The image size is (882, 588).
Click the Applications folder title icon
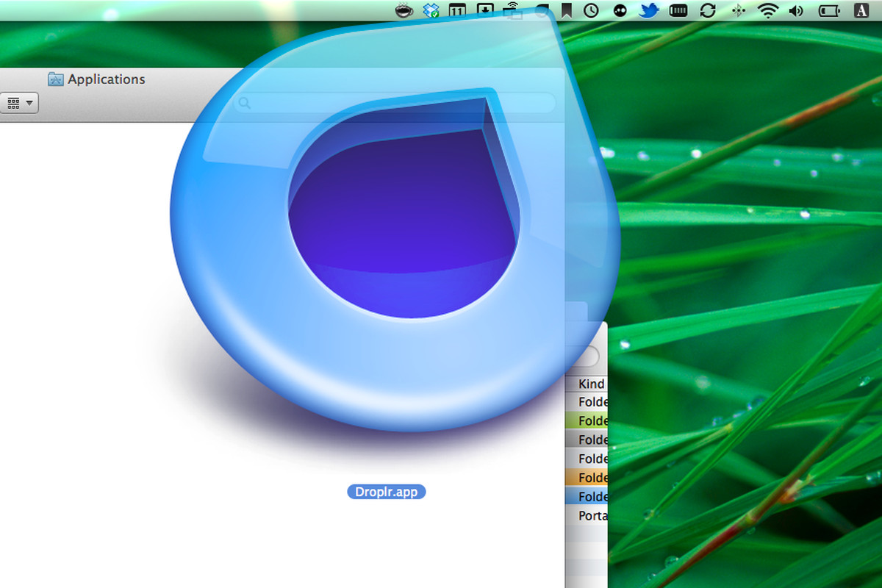point(56,79)
